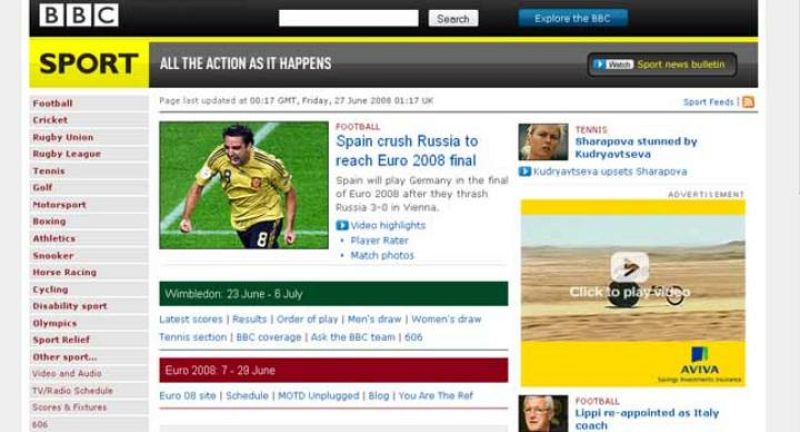Click the Aviva logo in the advert
The height and width of the screenshot is (432, 800).
700,356
